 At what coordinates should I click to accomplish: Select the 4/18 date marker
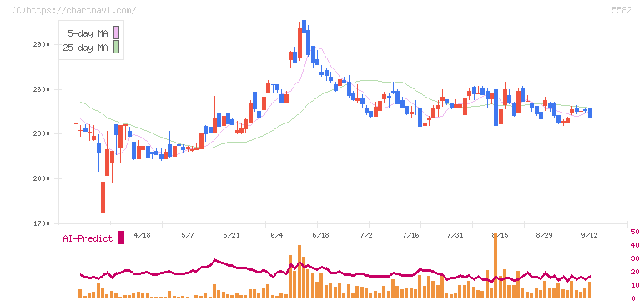pyautogui.click(x=142, y=235)
